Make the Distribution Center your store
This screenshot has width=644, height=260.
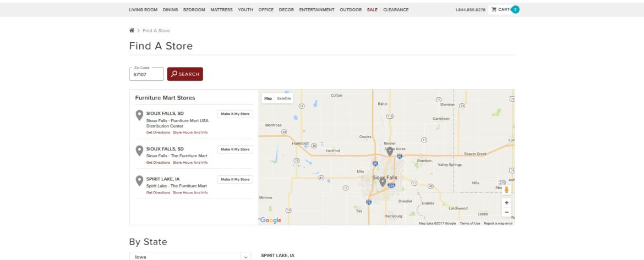coord(235,114)
